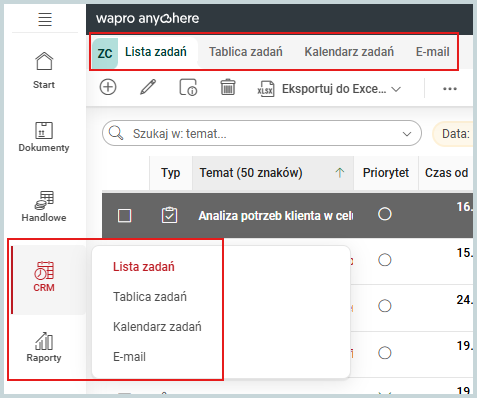The image size is (477, 398).
Task: Select Lista zadań in CRM flyout menu
Action: [x=144, y=267]
